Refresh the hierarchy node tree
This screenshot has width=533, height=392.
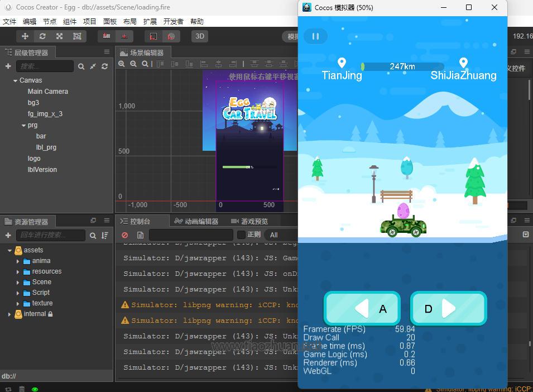pos(104,66)
